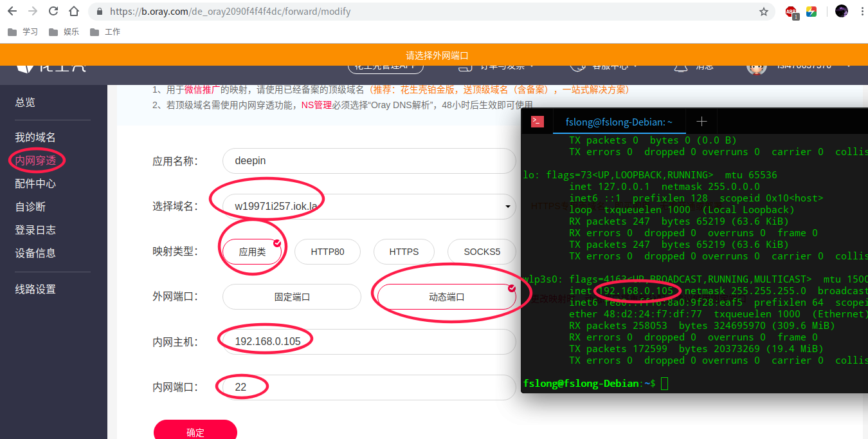Click the 外网端口 label
The height and width of the screenshot is (439, 868).
pyautogui.click(x=175, y=297)
